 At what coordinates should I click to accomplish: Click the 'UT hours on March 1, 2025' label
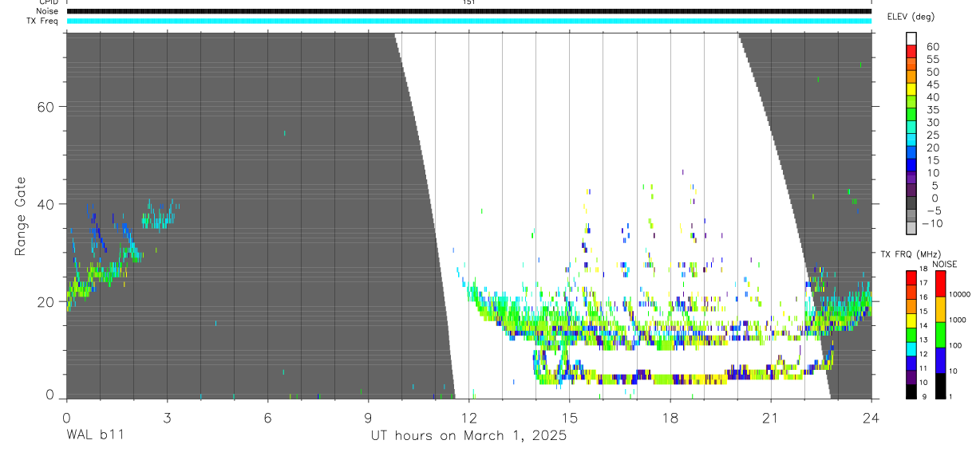(x=468, y=436)
